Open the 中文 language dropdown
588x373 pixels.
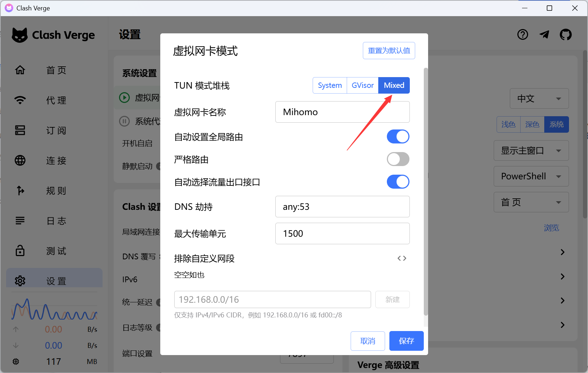coord(539,99)
